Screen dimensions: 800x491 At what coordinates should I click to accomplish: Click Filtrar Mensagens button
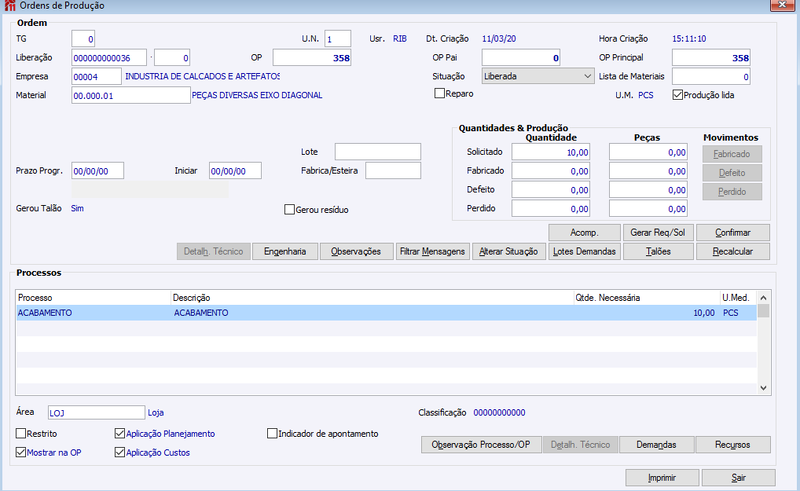[x=432, y=252]
